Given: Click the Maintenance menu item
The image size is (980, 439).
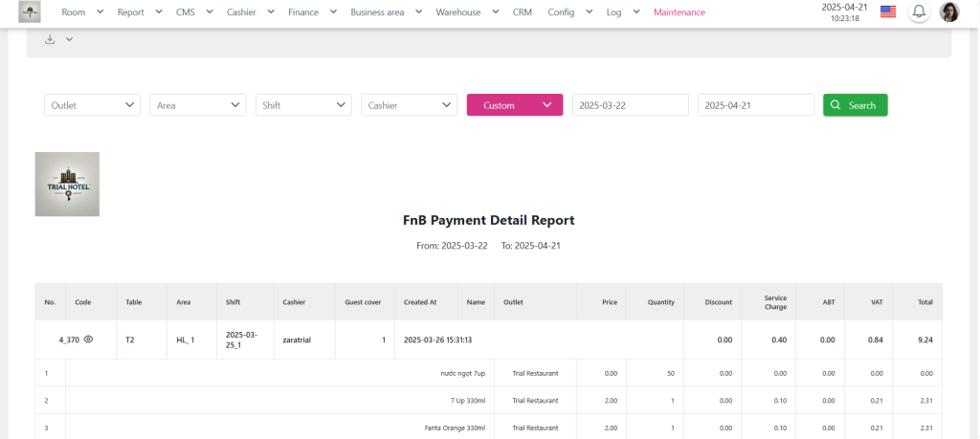Looking at the screenshot, I should (x=679, y=12).
